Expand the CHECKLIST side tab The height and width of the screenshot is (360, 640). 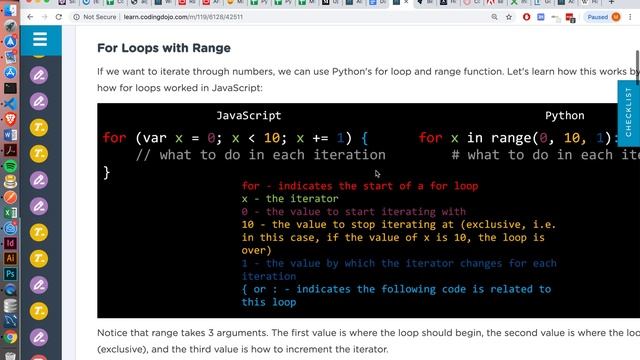[629, 113]
